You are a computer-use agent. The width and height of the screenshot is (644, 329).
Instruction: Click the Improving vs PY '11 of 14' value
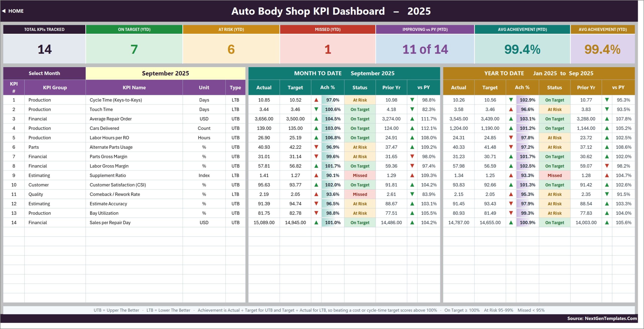pyautogui.click(x=425, y=49)
